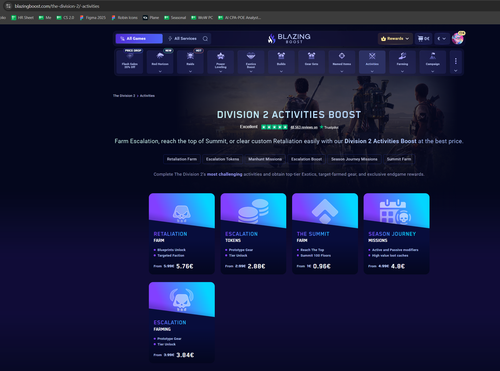This screenshot has height=371, width=500.
Task: Select the Summit Farm filter pill
Action: [399, 159]
